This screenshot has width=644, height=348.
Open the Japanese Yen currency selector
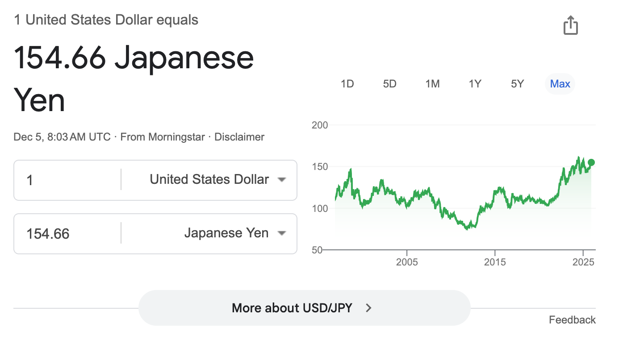(209, 233)
